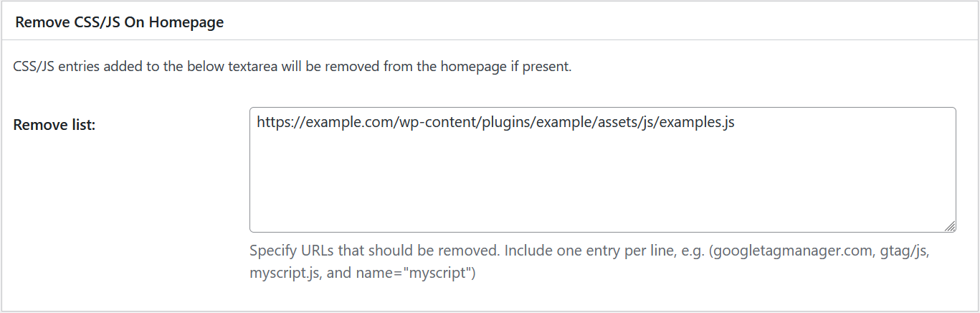Click the description paragraph about CSS/JS entries
Screen dimensions: 980x313
pyautogui.click(x=292, y=67)
